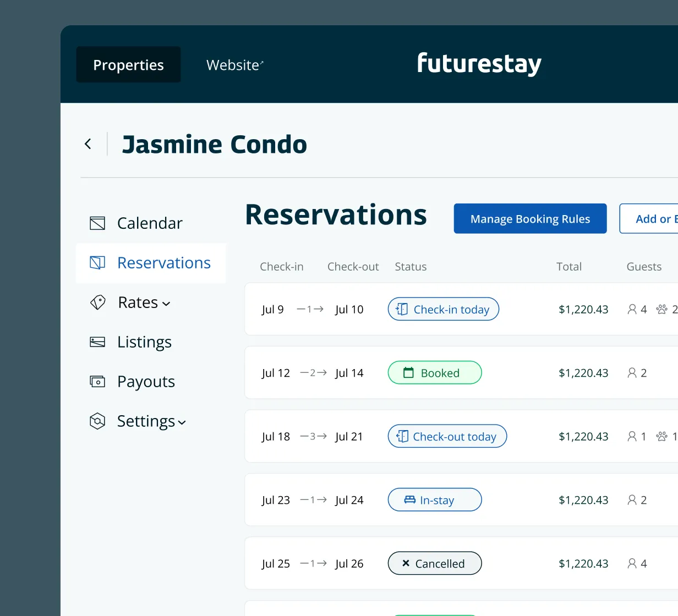Click the Jul 10 check-out date
Screen dimensions: 678x616
coord(349,310)
